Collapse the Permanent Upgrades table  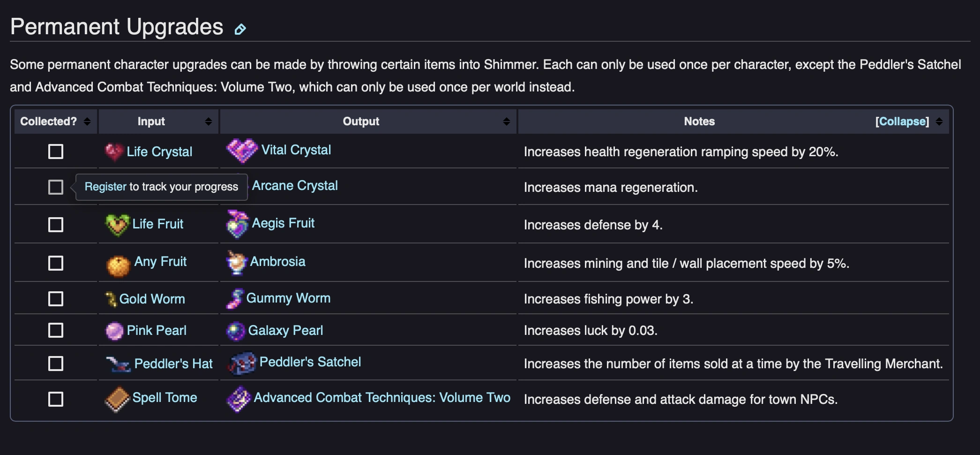click(x=902, y=121)
